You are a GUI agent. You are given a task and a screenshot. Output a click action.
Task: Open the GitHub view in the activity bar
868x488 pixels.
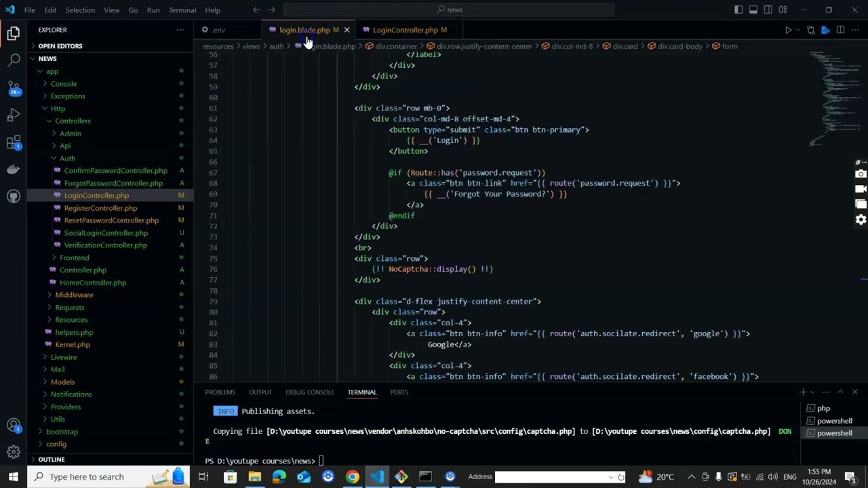click(14, 197)
